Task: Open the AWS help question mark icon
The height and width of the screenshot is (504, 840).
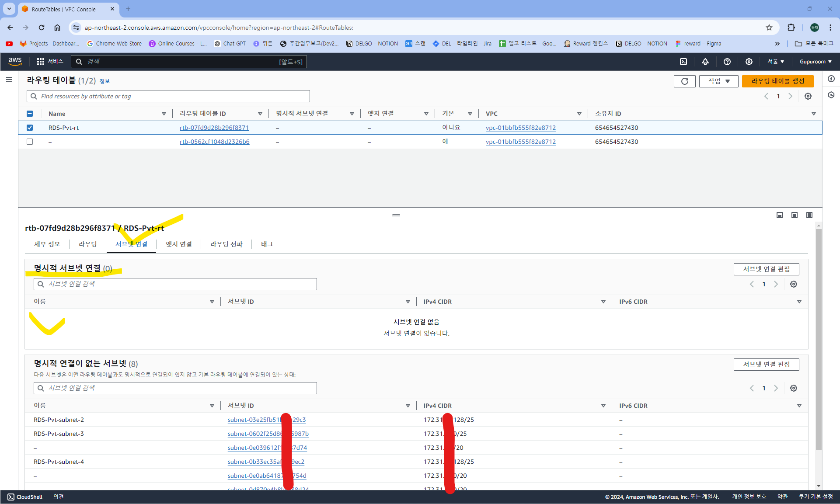Action: click(x=727, y=62)
